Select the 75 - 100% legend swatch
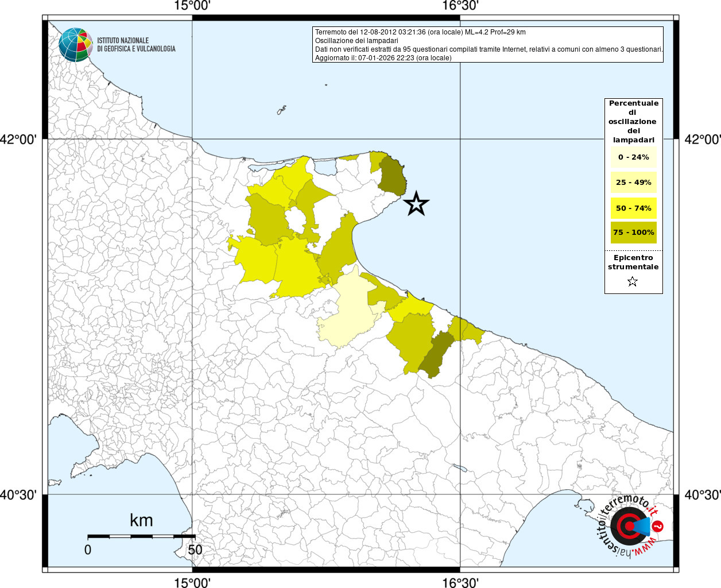The width and height of the screenshot is (721, 588). pyautogui.click(x=634, y=233)
